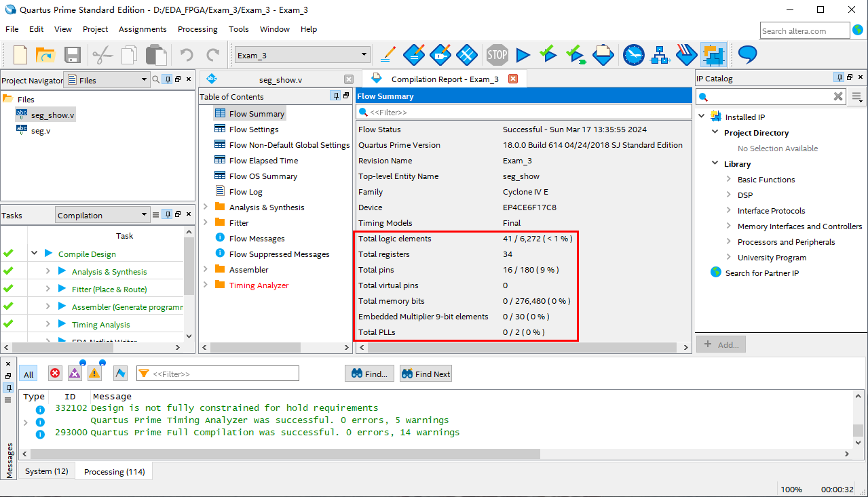
Task: Expand the Basic Functions library
Action: 728,179
